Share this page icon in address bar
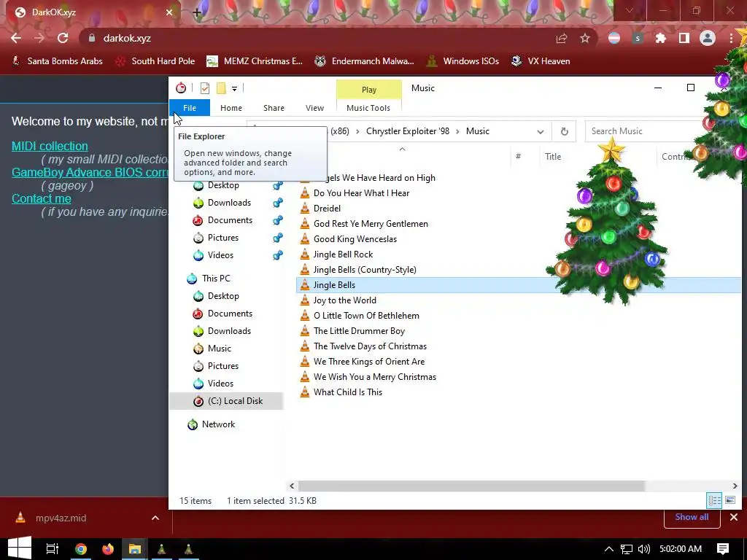Image resolution: width=747 pixels, height=560 pixels. tap(562, 38)
